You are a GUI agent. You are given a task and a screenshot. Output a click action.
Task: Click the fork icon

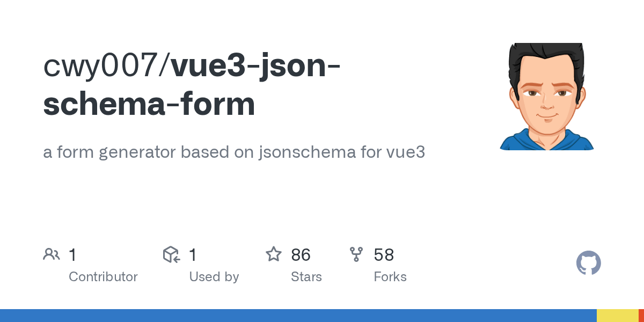(x=356, y=254)
